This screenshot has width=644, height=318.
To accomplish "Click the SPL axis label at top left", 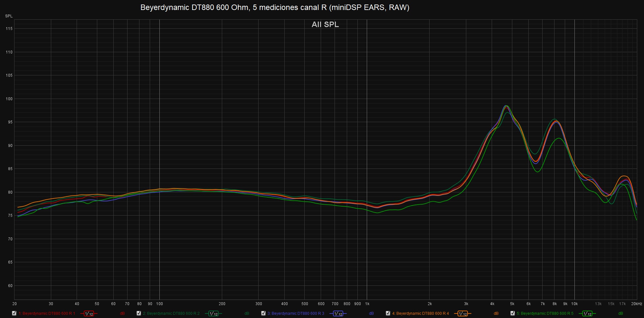I will (x=9, y=16).
